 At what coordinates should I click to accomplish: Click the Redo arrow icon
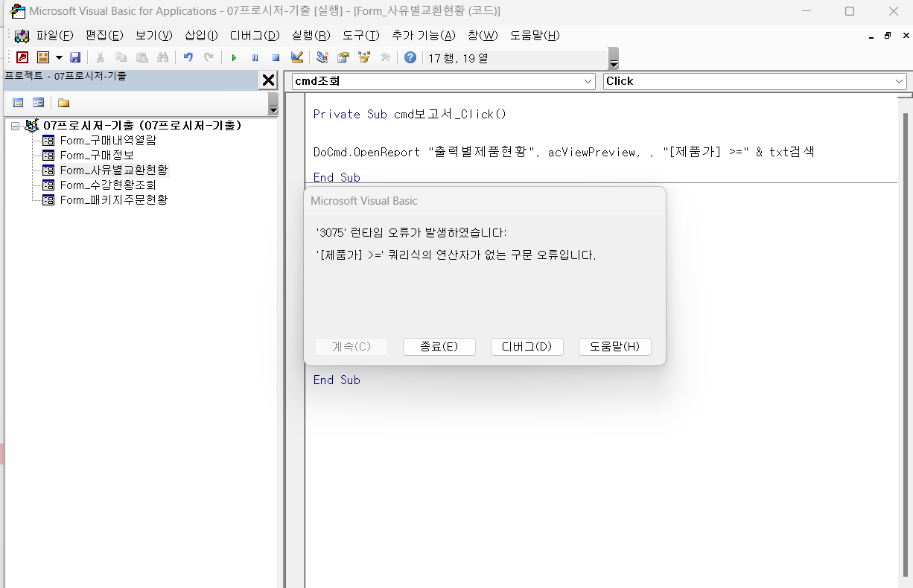[x=209, y=57]
